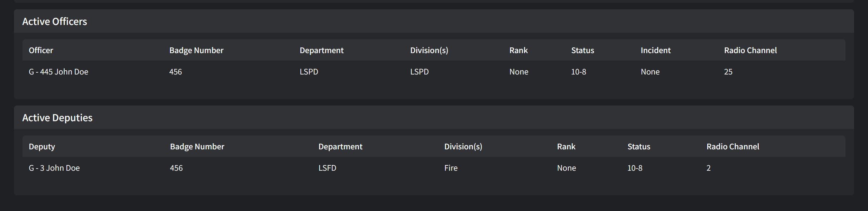
Task: Sort deputies by the Badge Number column
Action: pyautogui.click(x=197, y=146)
